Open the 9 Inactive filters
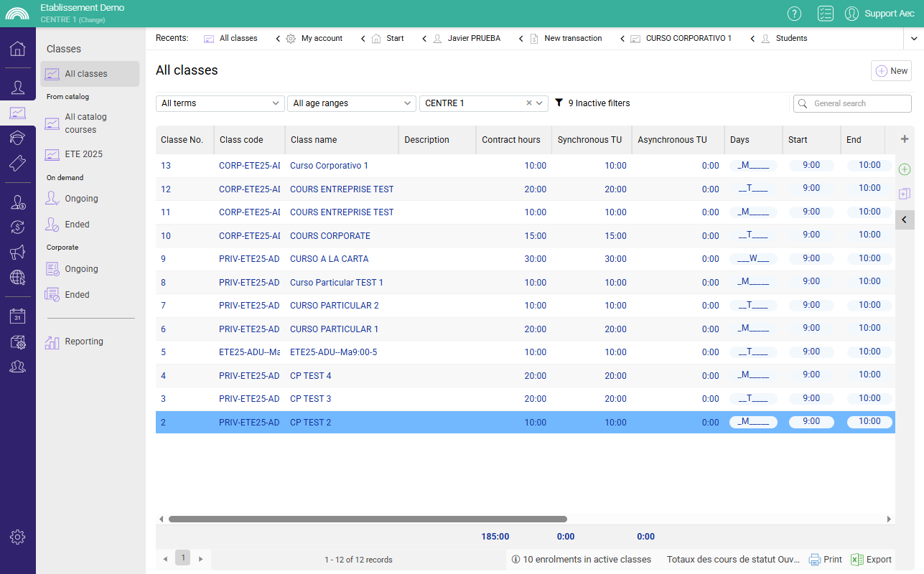Screen dimensions: 924x574 click(592, 103)
